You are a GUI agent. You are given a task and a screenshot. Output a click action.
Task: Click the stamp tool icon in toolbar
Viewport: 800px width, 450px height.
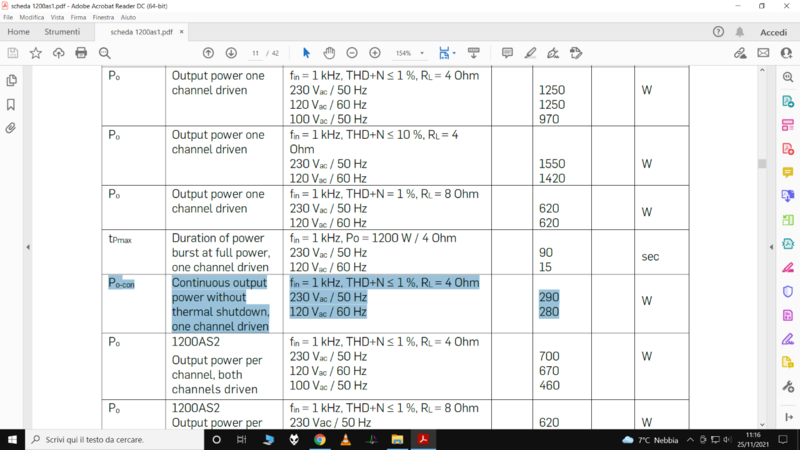coord(576,53)
